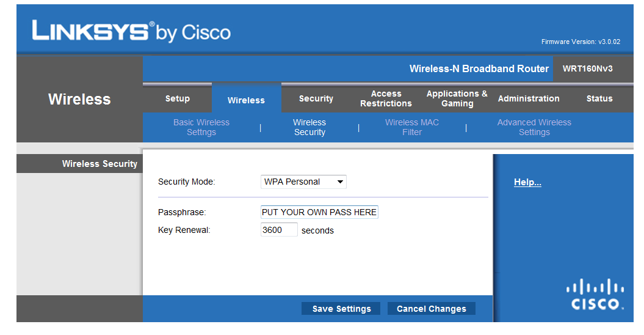
Task: Open Wireless MAC Filter subtab
Action: [x=412, y=127]
